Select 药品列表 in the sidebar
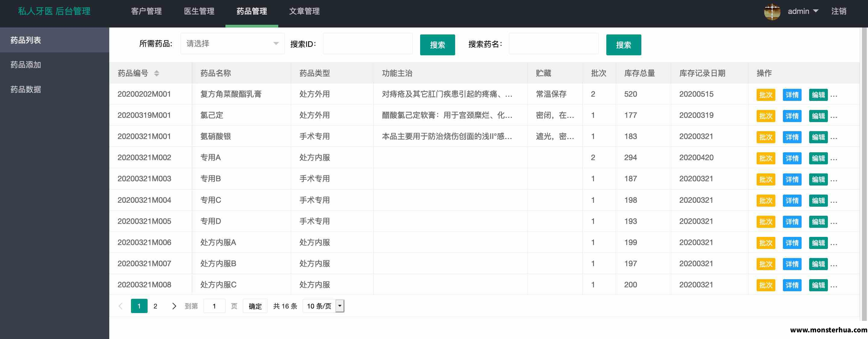 pyautogui.click(x=55, y=40)
